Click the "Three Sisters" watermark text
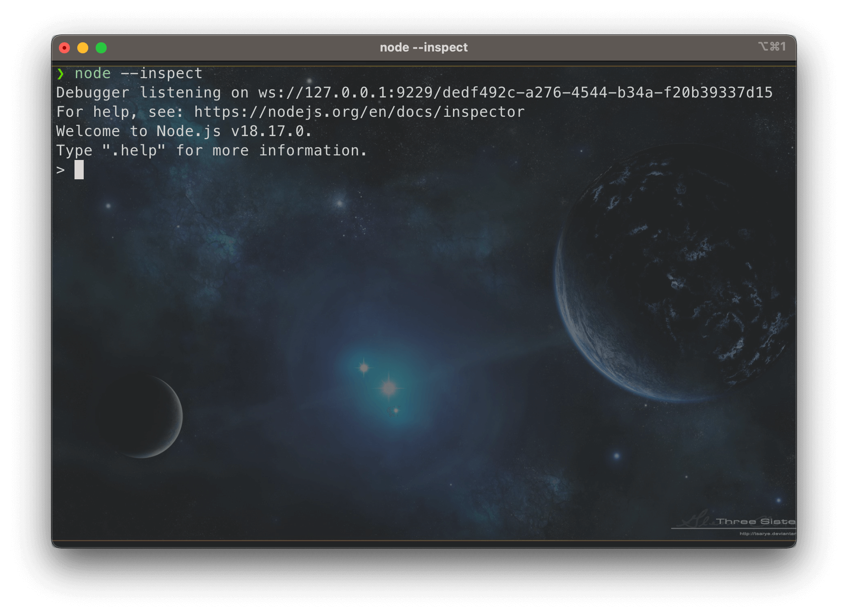Image resolution: width=848 pixels, height=616 pixels. tap(755, 521)
